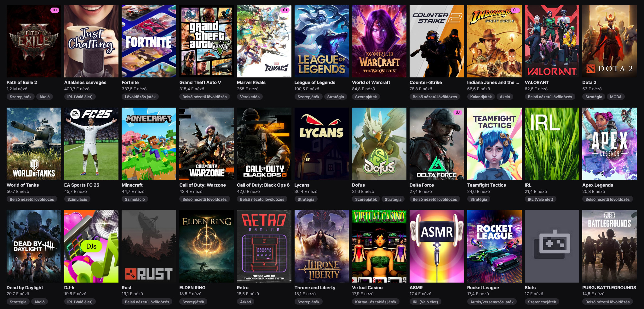644x309 pixels.
Task: Open the Call of Duty: Black Ops 6 title
Action: [263, 185]
